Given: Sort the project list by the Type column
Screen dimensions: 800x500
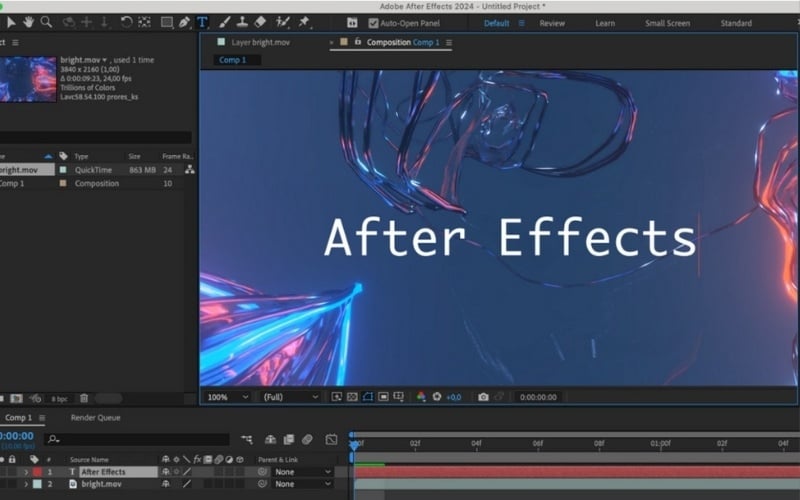Looking at the screenshot, I should 81,156.
